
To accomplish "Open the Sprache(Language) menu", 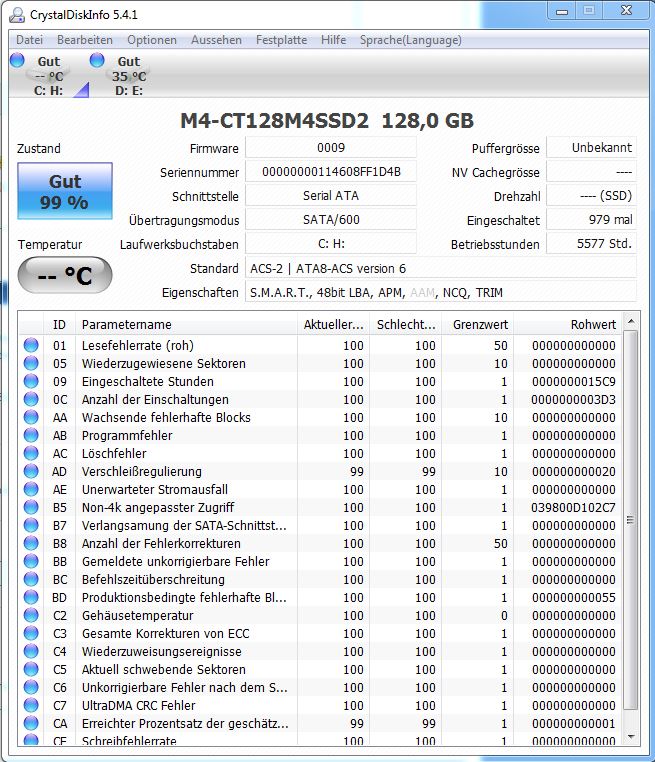I will click(411, 40).
